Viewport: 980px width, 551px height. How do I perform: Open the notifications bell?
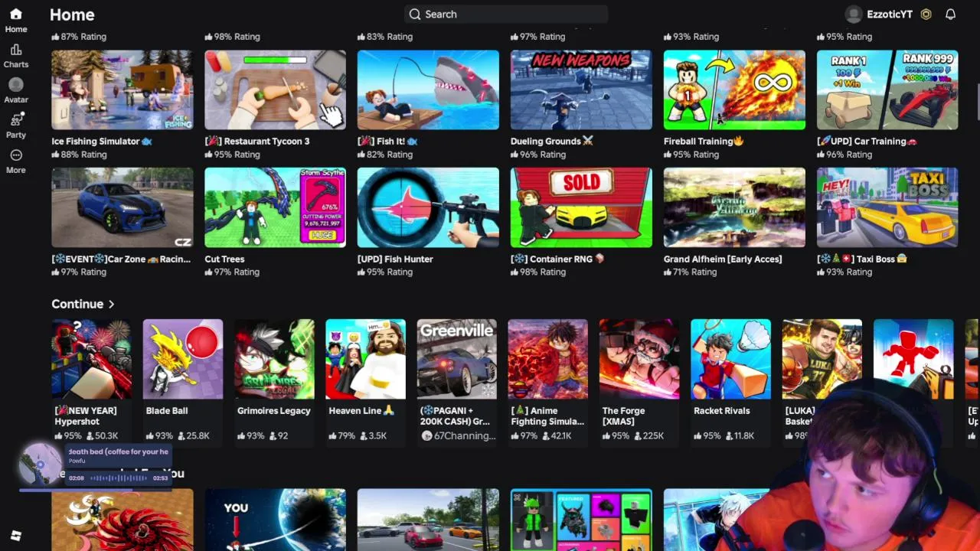pos(950,14)
